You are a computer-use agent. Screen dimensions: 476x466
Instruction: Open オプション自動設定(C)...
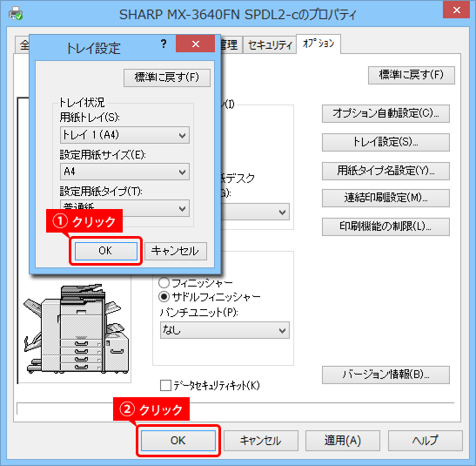[x=385, y=113]
